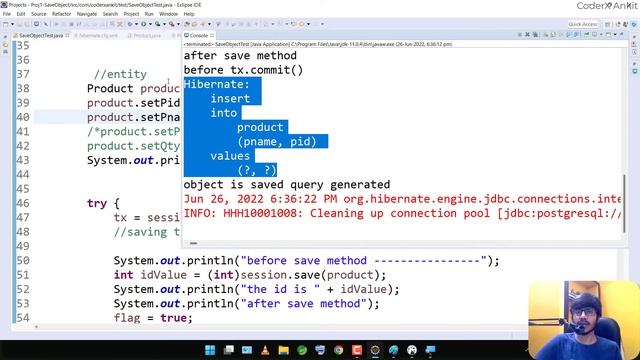The height and width of the screenshot is (360, 640).
Task: Click the Coverage run toolbar icon
Action: (x=158, y=24)
